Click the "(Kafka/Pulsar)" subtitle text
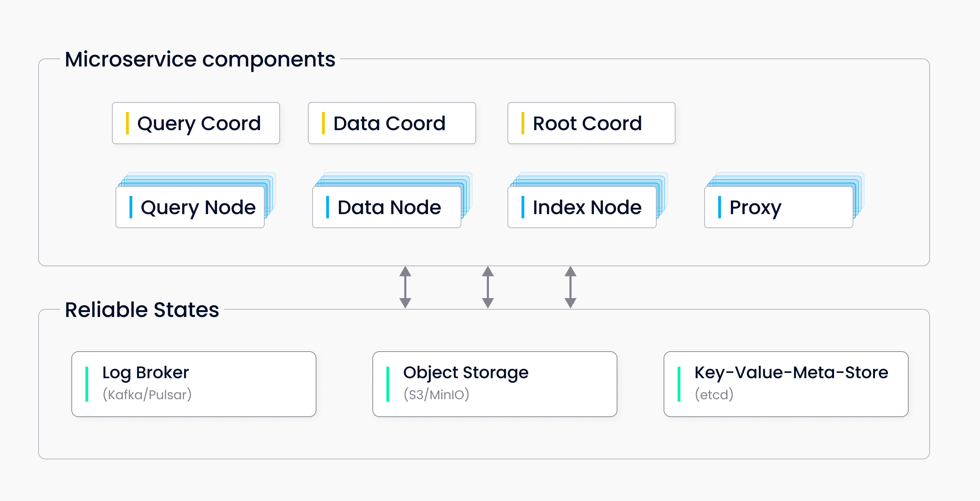Viewport: 980px width, 501px height. tap(147, 395)
